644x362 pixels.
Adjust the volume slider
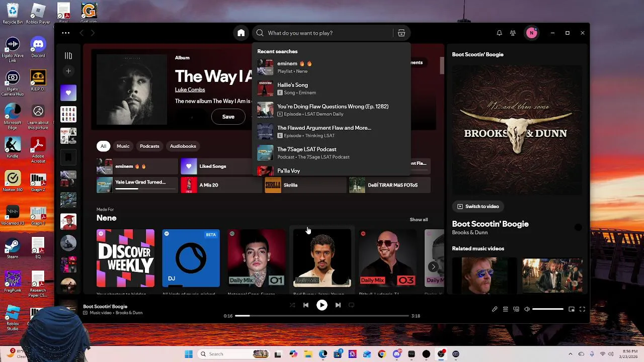point(548,309)
